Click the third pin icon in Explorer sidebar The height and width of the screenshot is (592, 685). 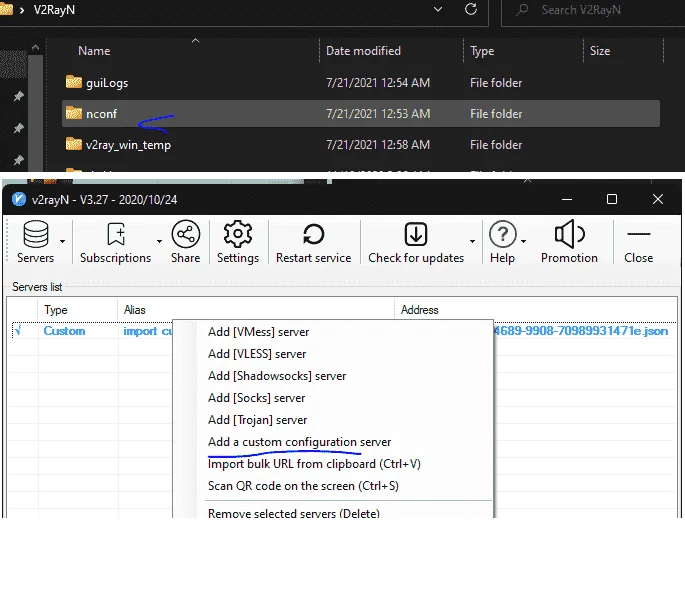point(18,160)
